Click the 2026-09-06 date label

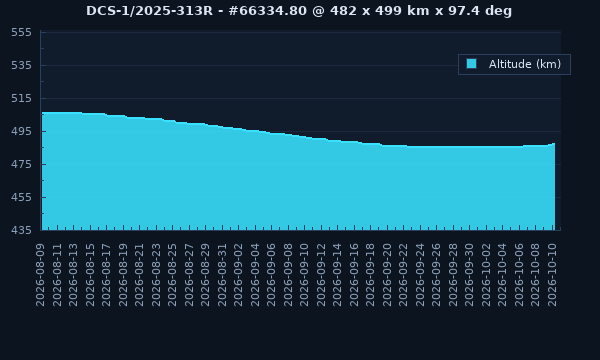pos(271,275)
